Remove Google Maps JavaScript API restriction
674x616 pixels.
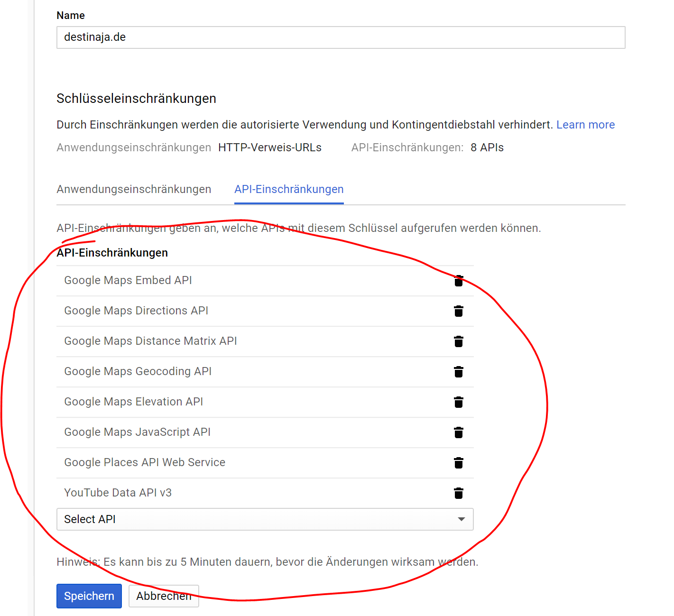458,432
